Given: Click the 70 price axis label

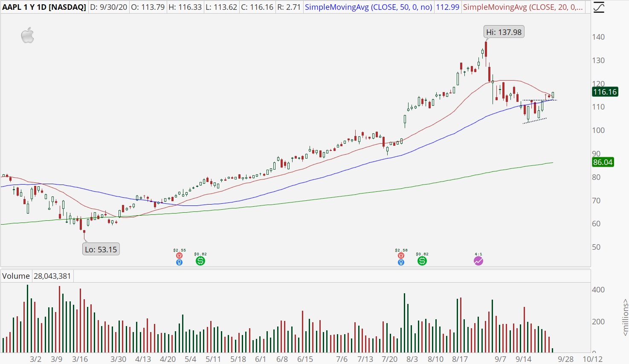Looking at the screenshot, I should [x=596, y=201].
